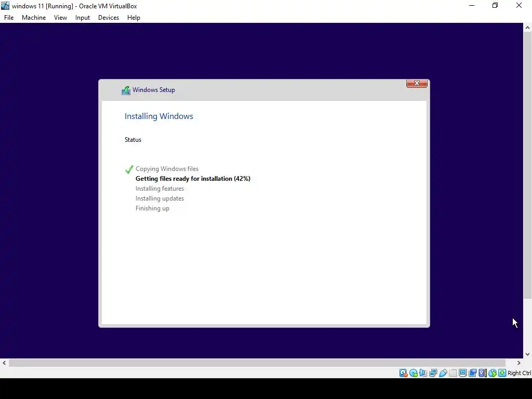The image size is (532, 399).
Task: Click the Copying Windows files step
Action: [167, 169]
